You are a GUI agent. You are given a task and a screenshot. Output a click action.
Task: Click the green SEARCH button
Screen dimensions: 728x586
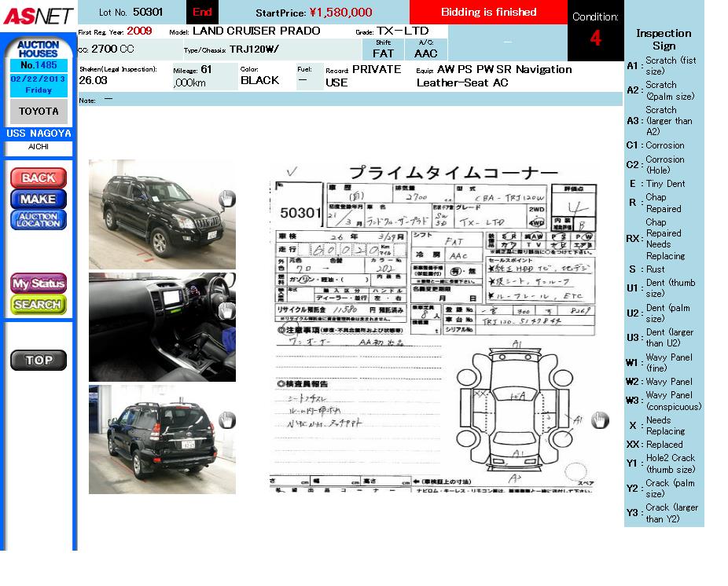tap(38, 304)
